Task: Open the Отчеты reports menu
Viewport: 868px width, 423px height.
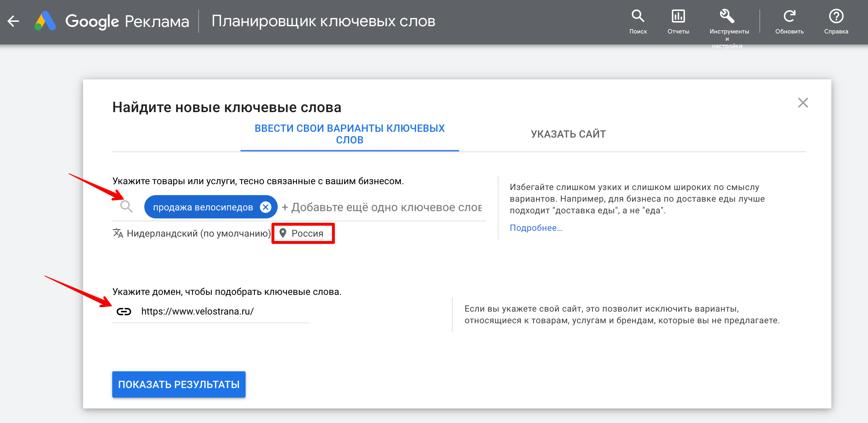Action: click(678, 22)
